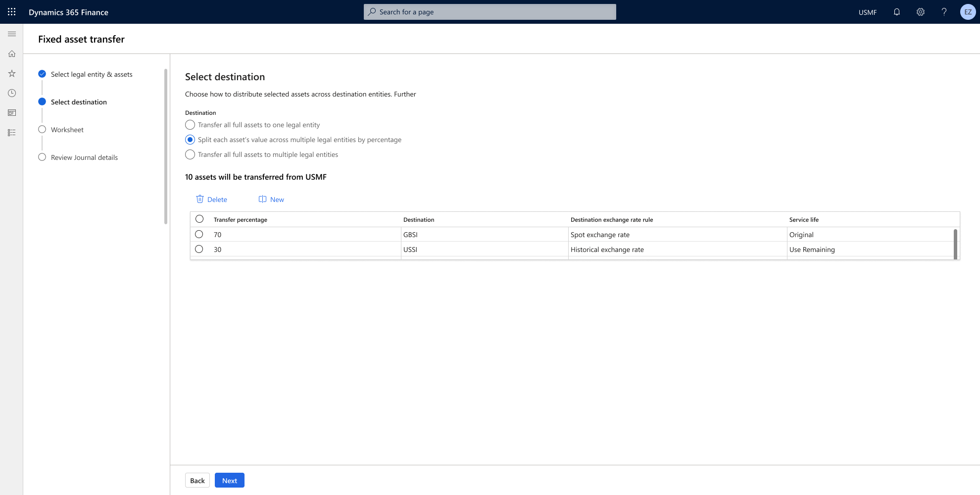Open the navigation pane hamburger menu
Screen dimensions: 980x495
coord(12,34)
